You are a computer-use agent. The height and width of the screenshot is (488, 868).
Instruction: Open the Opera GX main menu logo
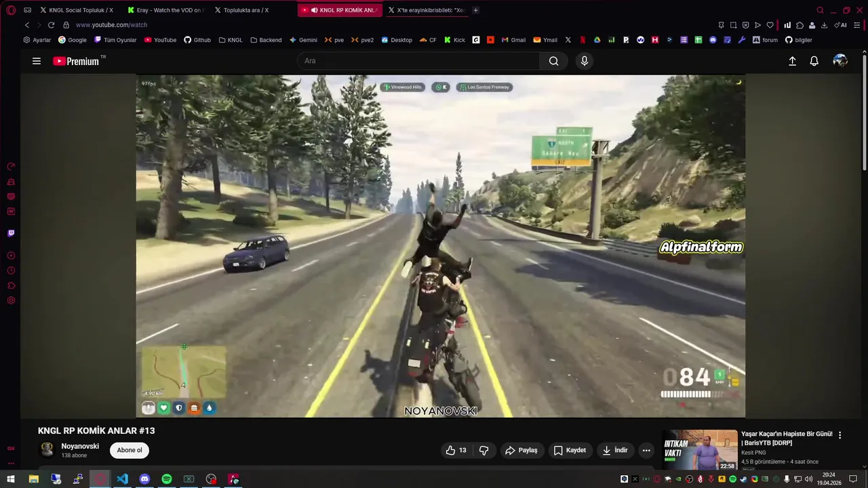[11, 10]
